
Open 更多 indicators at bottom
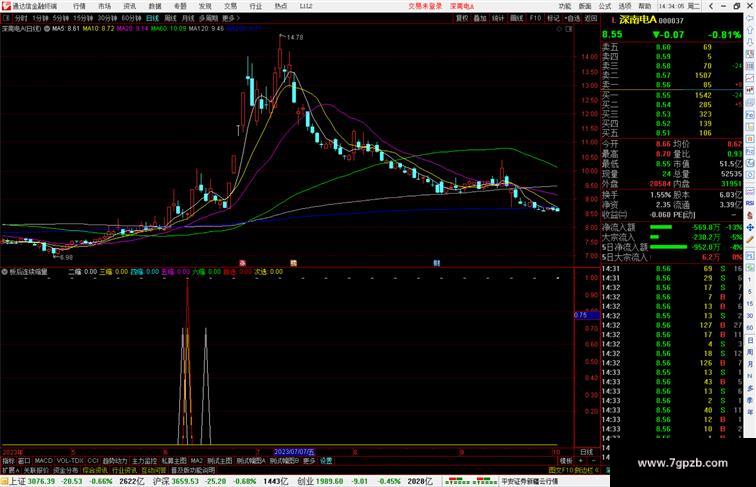(309, 461)
